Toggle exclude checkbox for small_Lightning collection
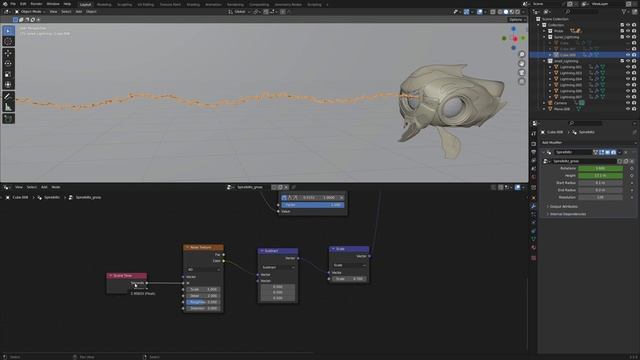The height and width of the screenshot is (360, 640). point(622,61)
